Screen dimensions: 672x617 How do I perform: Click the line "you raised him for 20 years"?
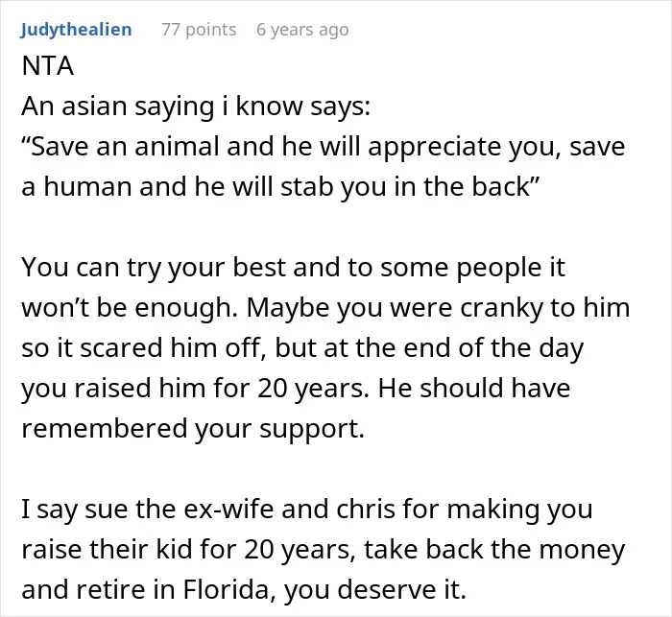pos(296,388)
